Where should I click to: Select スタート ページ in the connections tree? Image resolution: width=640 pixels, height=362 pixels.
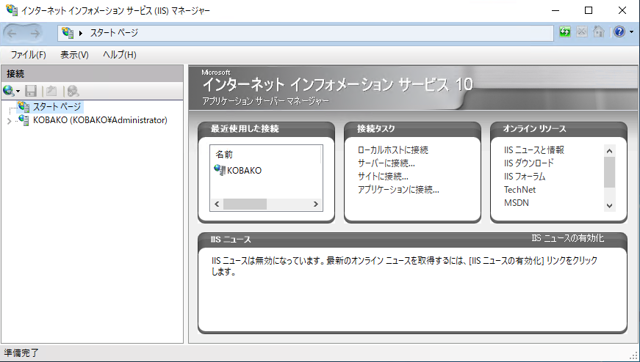[x=57, y=107]
